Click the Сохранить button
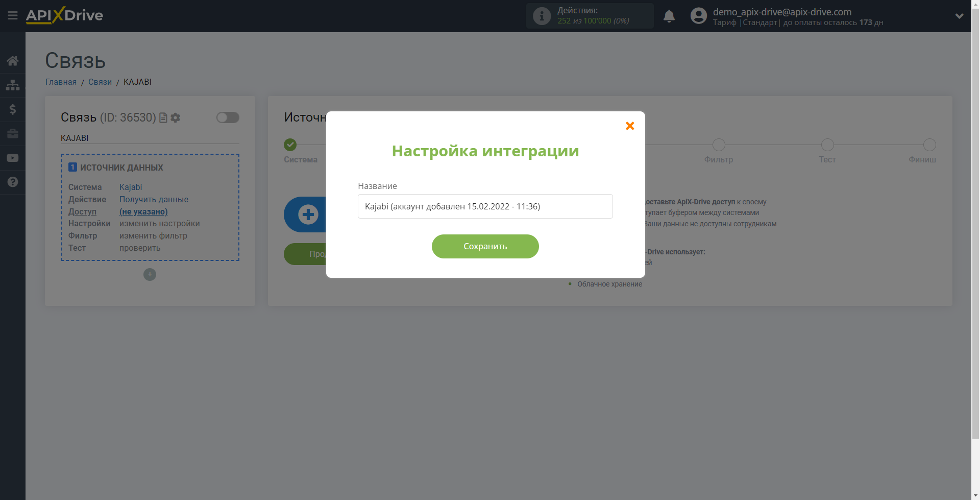The width and height of the screenshot is (980, 500). (x=485, y=246)
